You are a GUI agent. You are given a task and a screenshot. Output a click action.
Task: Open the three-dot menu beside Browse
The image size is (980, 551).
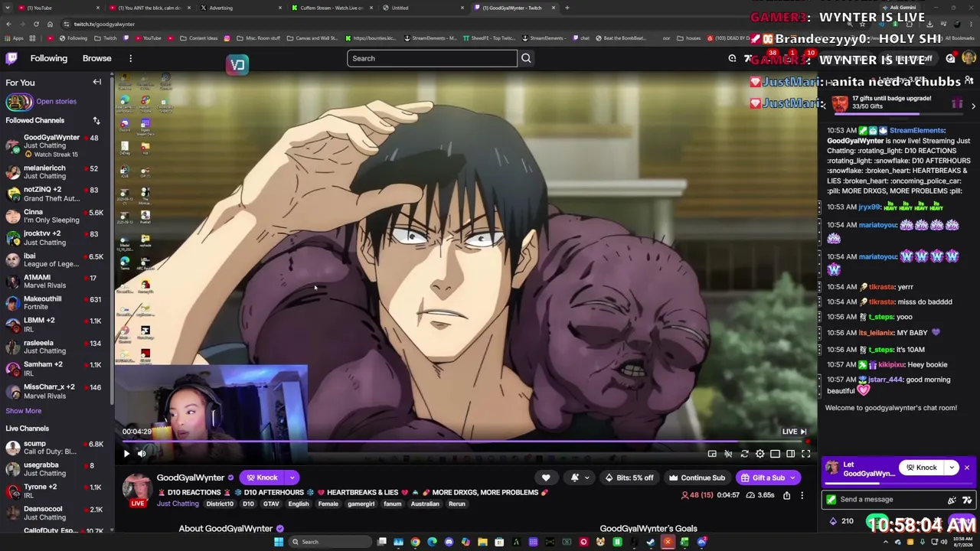click(131, 58)
